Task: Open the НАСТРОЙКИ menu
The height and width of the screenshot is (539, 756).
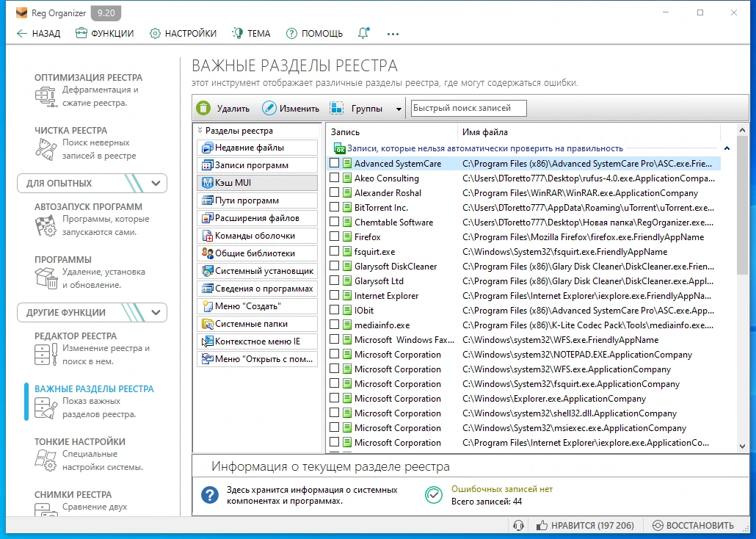Action: click(x=183, y=33)
